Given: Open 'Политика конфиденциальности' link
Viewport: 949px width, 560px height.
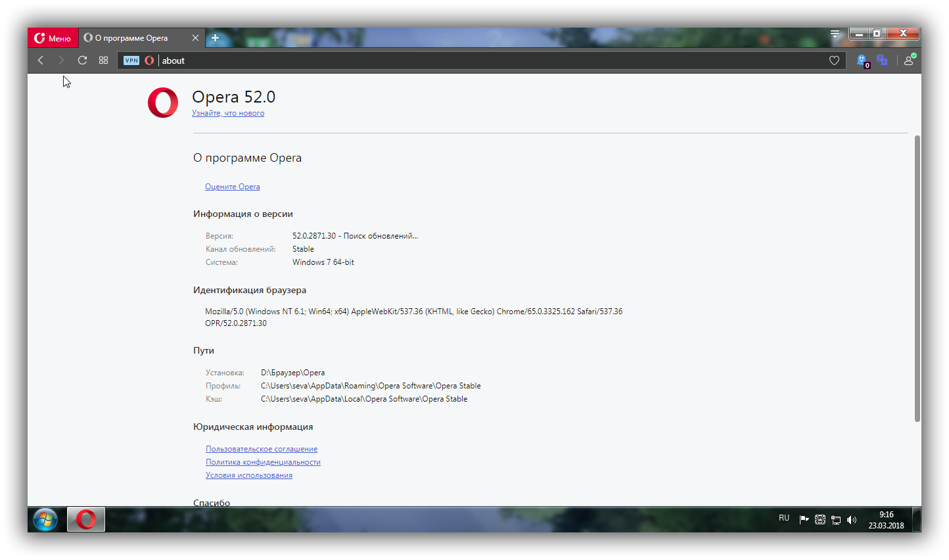Looking at the screenshot, I should [263, 462].
